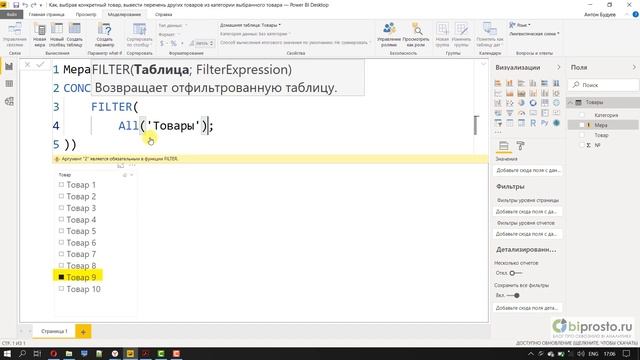640x360 pixels.
Task: Open the Home table (Домашняя таблица) dropdown
Action: coord(251,25)
